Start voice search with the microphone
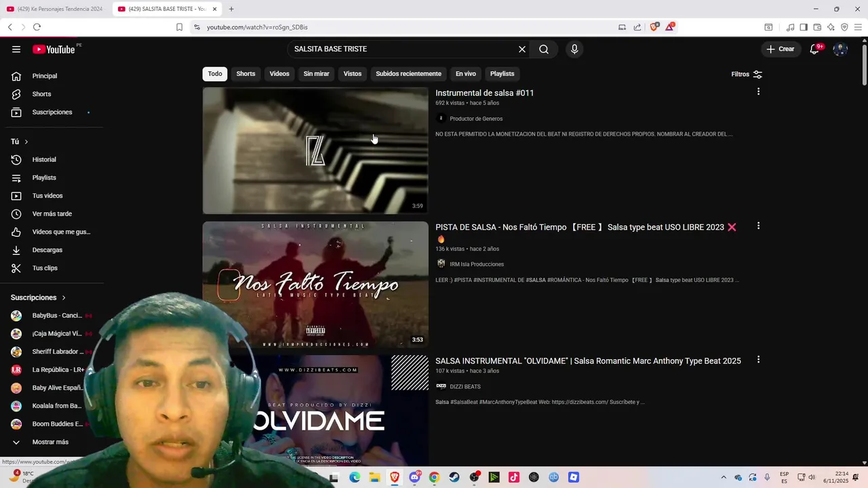868x488 pixels. [574, 49]
